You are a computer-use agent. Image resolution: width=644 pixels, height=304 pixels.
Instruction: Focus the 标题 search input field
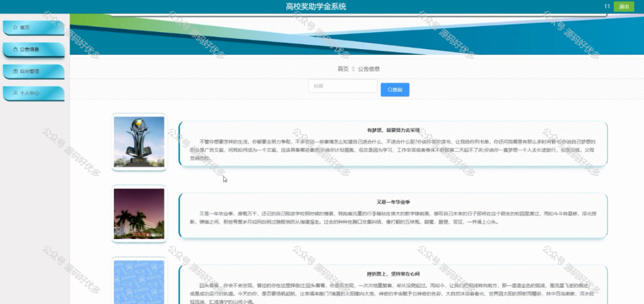coord(343,86)
